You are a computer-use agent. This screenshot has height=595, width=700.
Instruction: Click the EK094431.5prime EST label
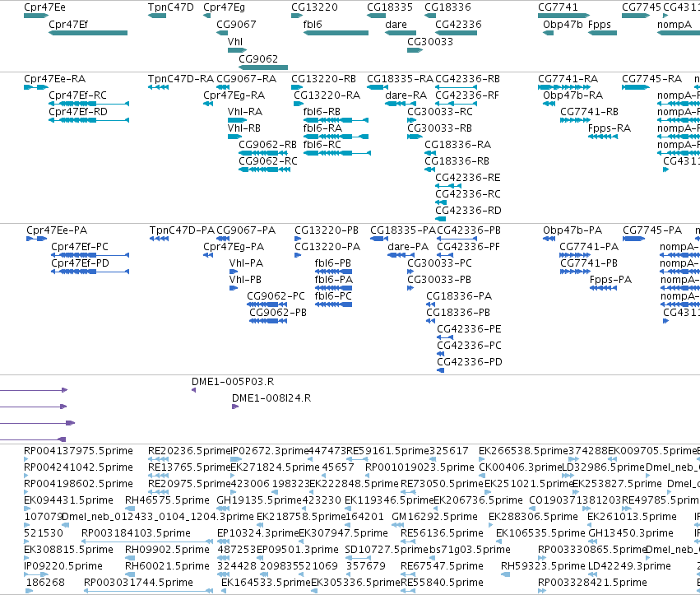[69, 500]
